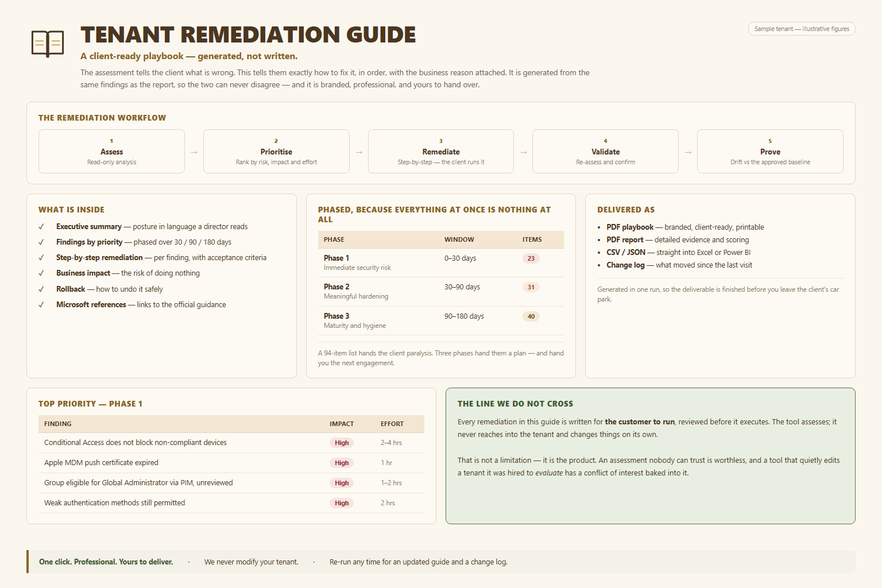
Task: Click the PDF report list item
Action: coord(678,240)
